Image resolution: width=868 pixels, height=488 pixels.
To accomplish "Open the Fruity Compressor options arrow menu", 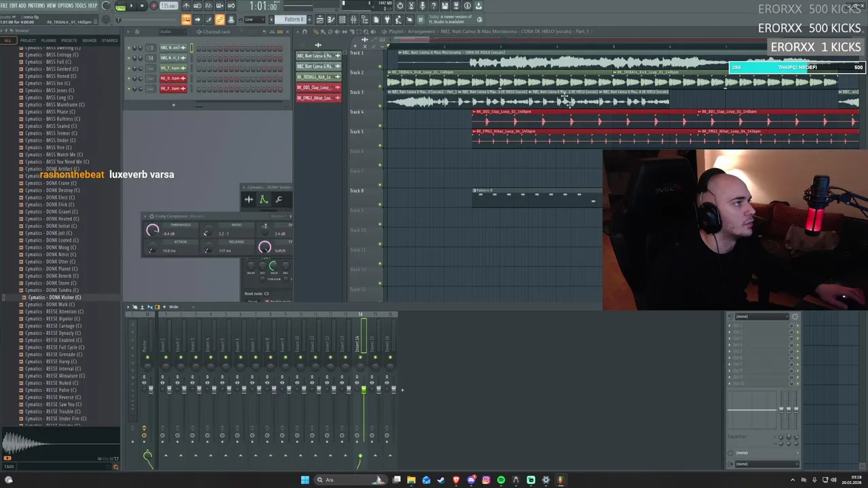I will (x=146, y=216).
